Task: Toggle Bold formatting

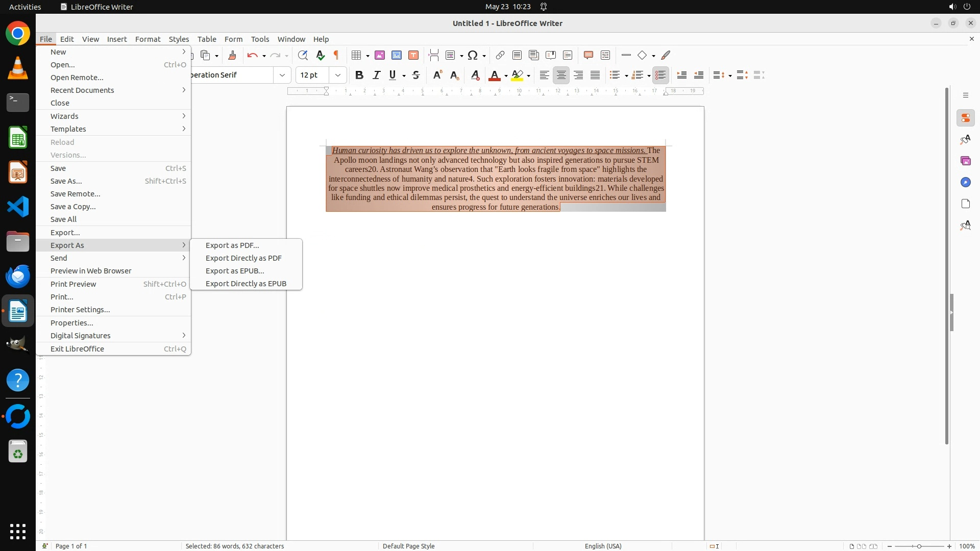Action: (359, 75)
